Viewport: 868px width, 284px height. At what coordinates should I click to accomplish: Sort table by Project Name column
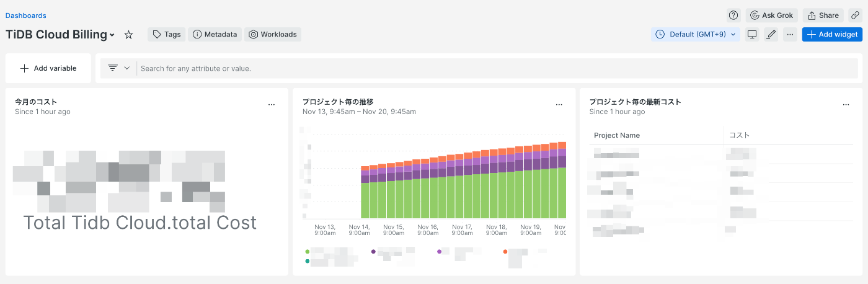click(x=617, y=135)
